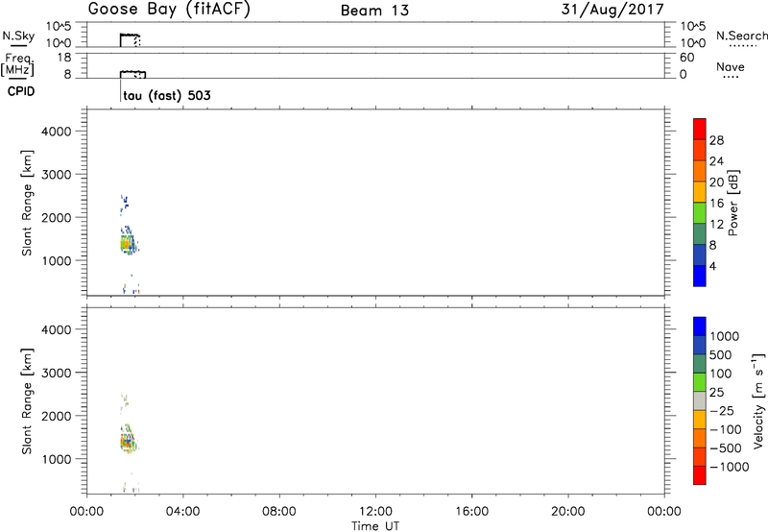This screenshot has width=768, height=532.
Task: Click the 'Goose Bay (fitACF)' title text
Action: click(x=169, y=10)
